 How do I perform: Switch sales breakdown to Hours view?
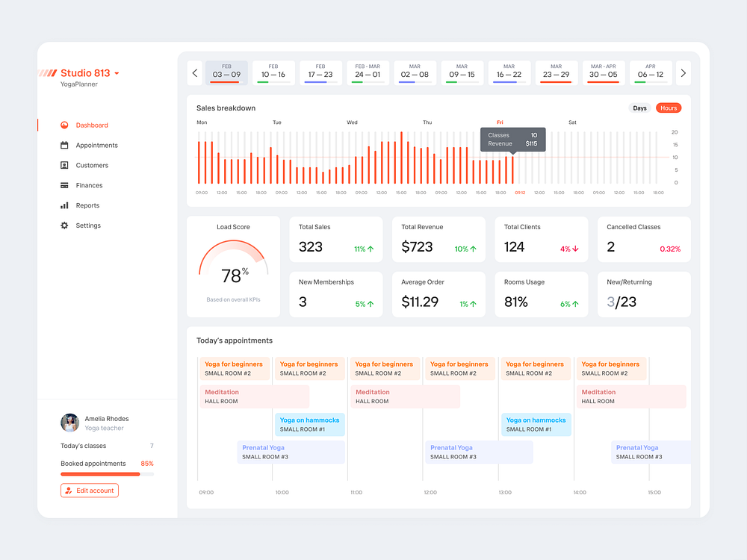[668, 108]
